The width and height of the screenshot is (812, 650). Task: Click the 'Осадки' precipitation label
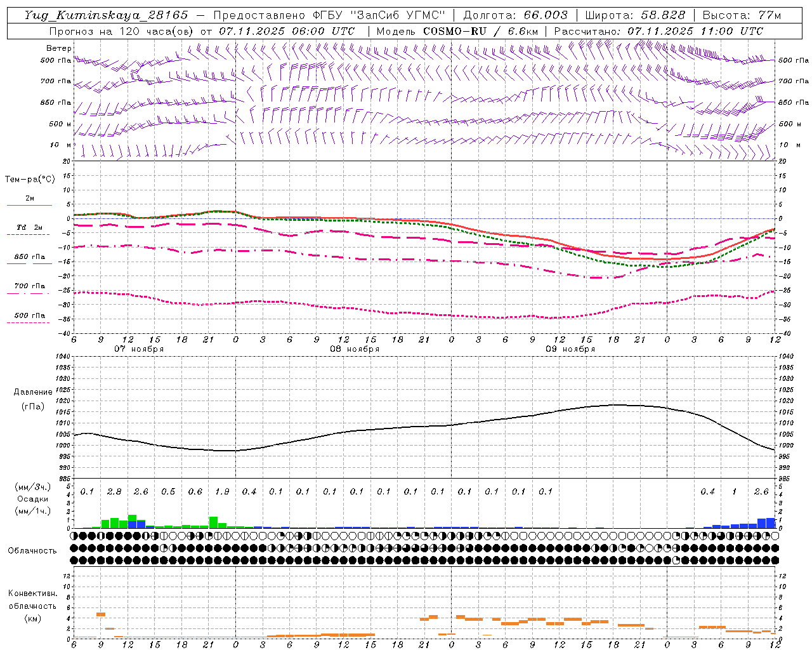point(33,499)
